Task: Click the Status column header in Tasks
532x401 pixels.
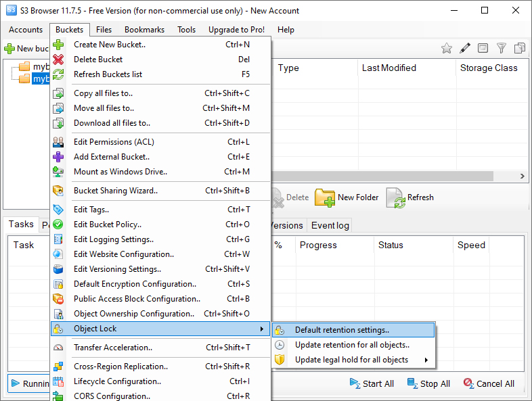Action: pyautogui.click(x=414, y=245)
